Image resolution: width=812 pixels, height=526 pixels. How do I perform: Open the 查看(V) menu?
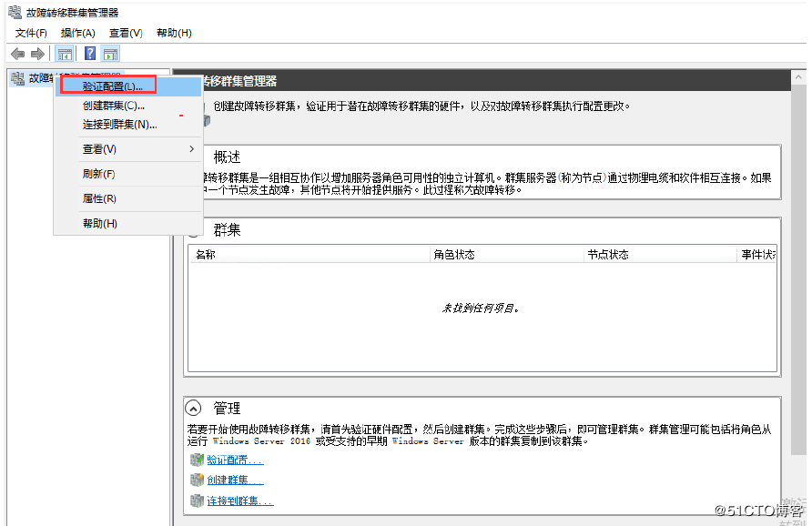pos(126,33)
